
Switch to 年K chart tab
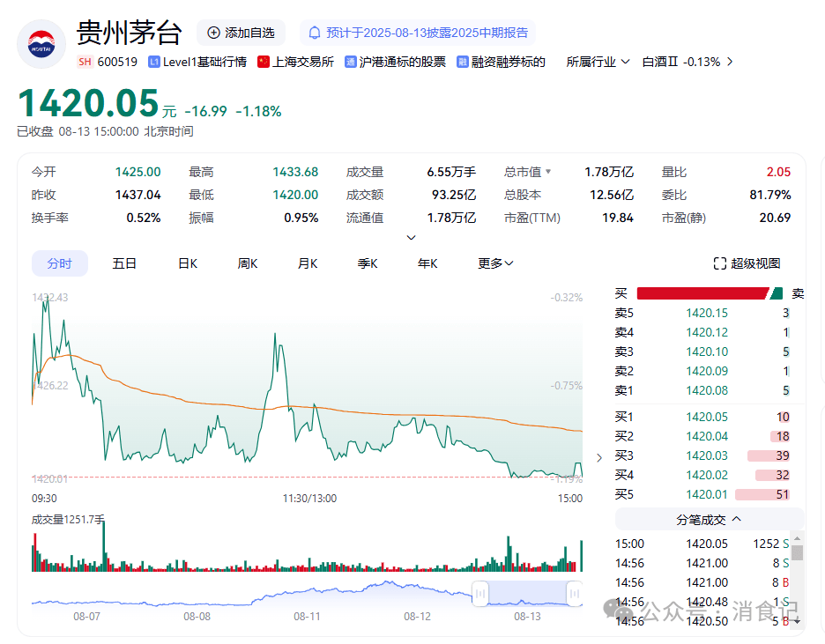click(427, 263)
